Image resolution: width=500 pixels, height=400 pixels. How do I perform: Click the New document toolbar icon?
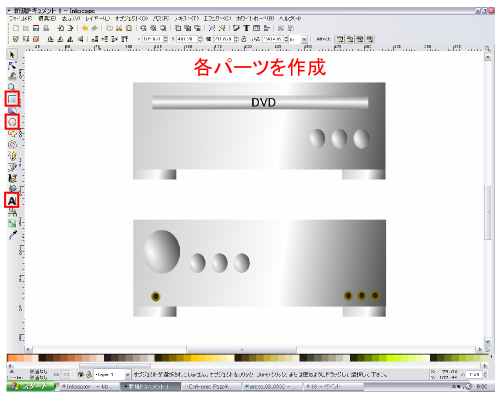pos(16,28)
